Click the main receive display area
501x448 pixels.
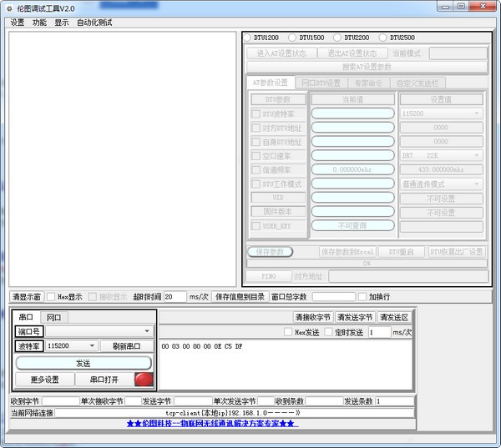coord(123,159)
